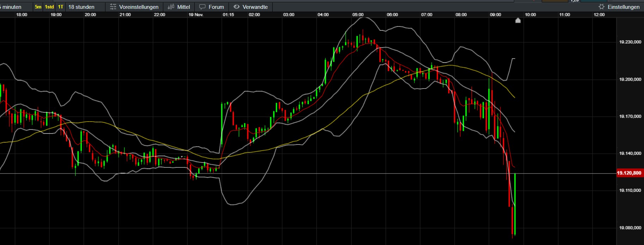
Task: Click the Mittel candlestick icon
Action: click(171, 7)
